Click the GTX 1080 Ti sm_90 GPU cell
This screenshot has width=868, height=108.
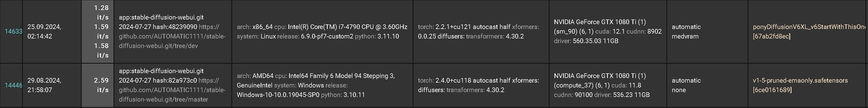coord(608,32)
